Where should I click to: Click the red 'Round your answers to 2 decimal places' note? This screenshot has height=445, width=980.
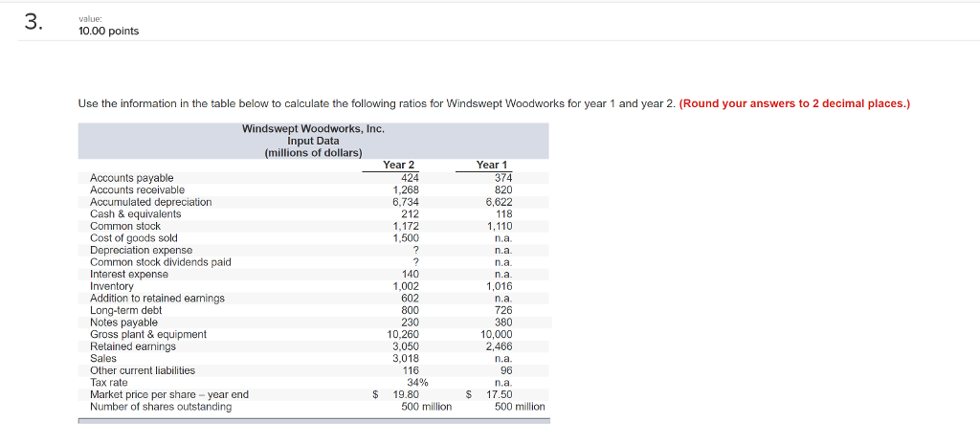pos(793,103)
